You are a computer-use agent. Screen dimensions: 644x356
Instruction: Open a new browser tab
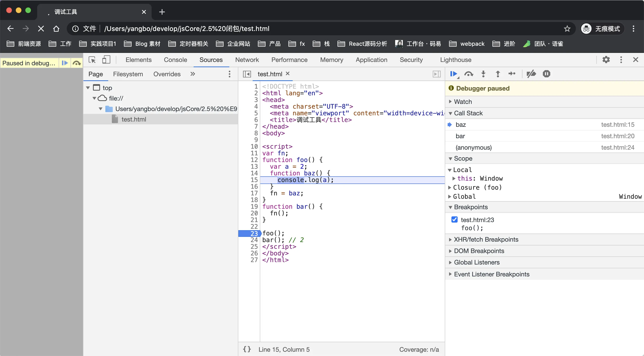pos(162,12)
